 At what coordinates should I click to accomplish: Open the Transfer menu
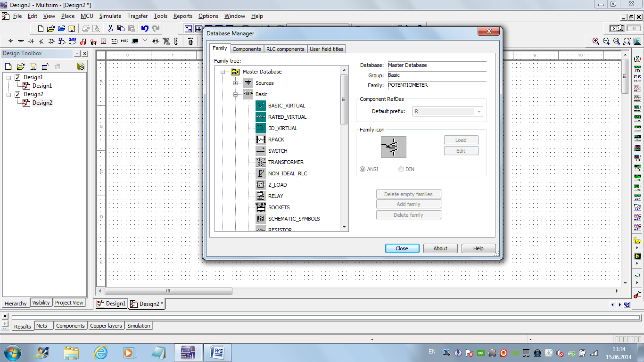coord(137,16)
